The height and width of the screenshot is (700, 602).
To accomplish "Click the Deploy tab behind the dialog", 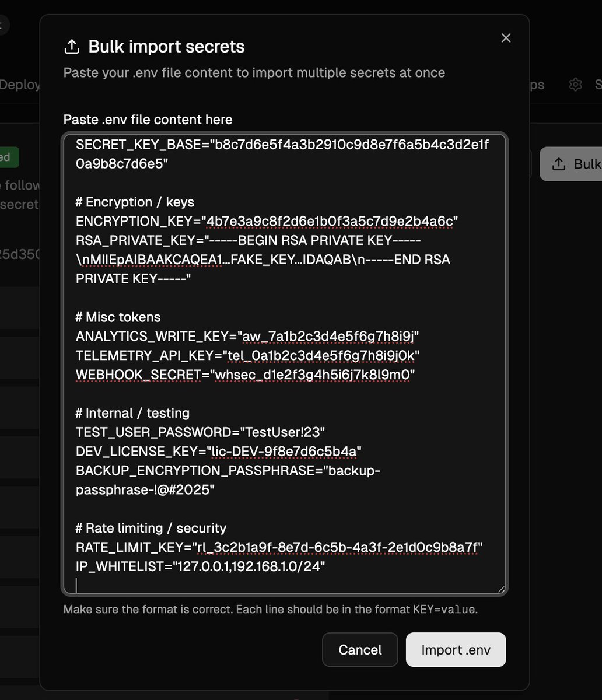I will pyautogui.click(x=20, y=85).
